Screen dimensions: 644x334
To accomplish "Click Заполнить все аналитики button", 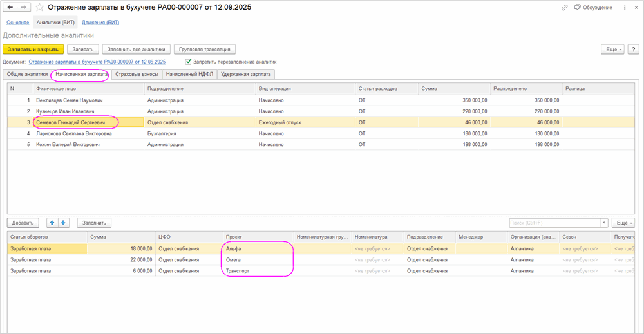I will click(137, 49).
